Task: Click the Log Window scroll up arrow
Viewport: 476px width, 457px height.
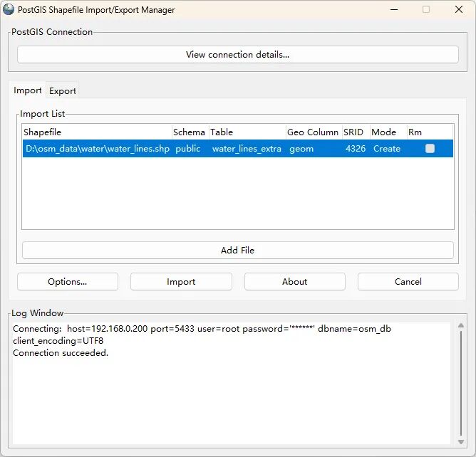Action: pyautogui.click(x=461, y=325)
